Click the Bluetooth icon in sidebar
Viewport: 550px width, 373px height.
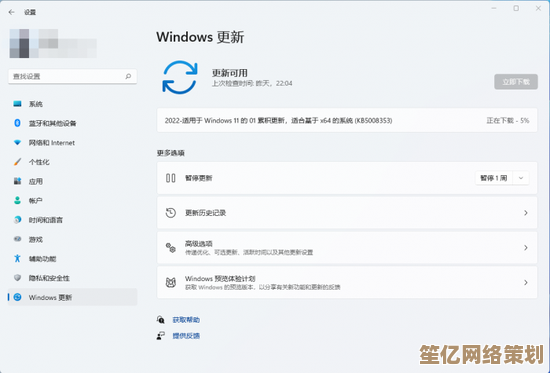point(17,123)
